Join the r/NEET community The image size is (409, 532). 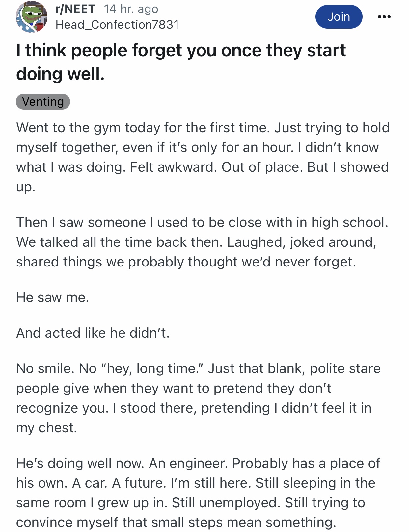pyautogui.click(x=339, y=17)
